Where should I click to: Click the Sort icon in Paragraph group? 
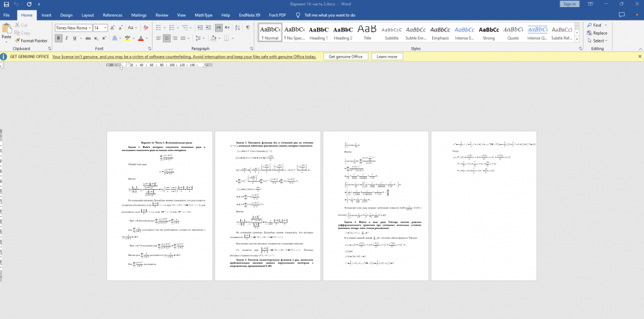(x=237, y=28)
